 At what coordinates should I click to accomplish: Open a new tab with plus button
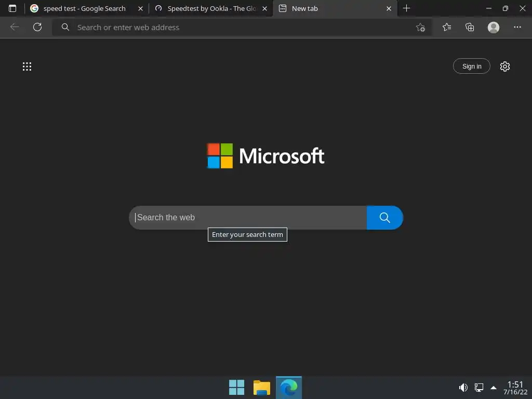coord(406,8)
